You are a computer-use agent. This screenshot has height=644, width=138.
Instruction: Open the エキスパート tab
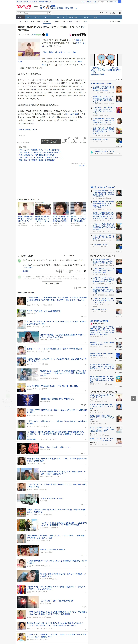coord(48,17)
